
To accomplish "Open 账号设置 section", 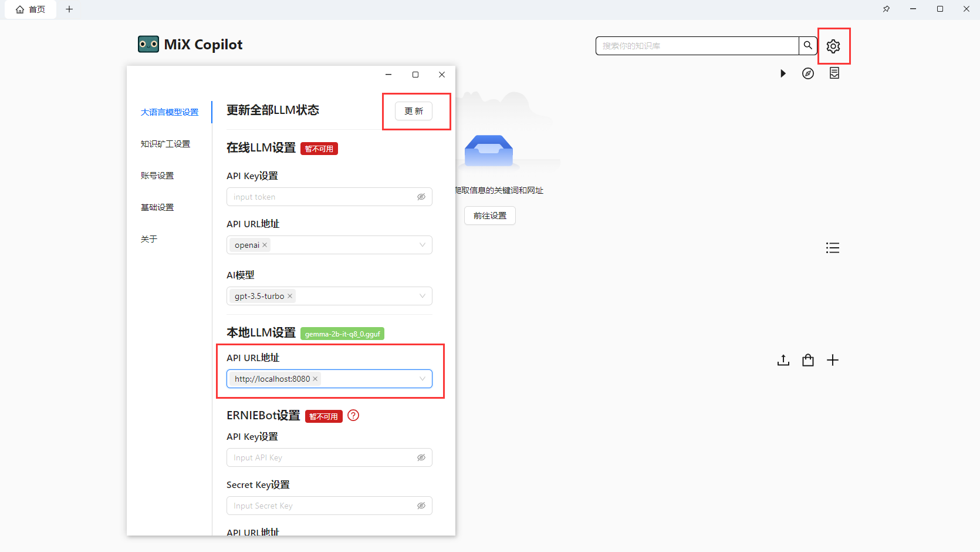I will click(157, 176).
